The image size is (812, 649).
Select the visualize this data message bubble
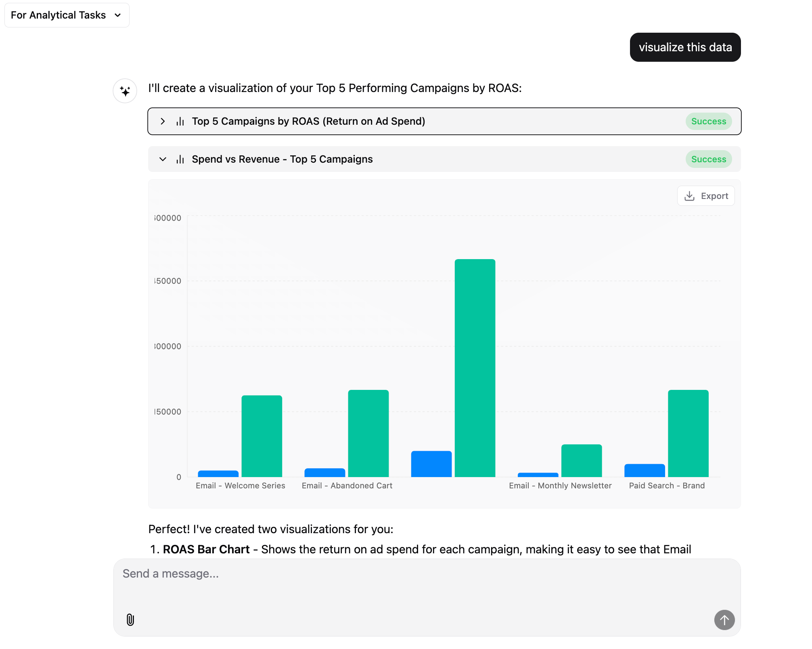click(685, 47)
